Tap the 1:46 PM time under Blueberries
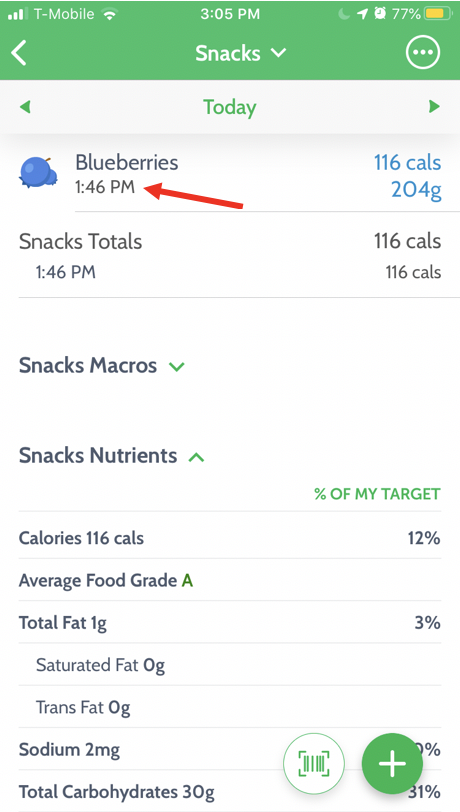Screen dimensions: 460x812 pyautogui.click(x=105, y=187)
